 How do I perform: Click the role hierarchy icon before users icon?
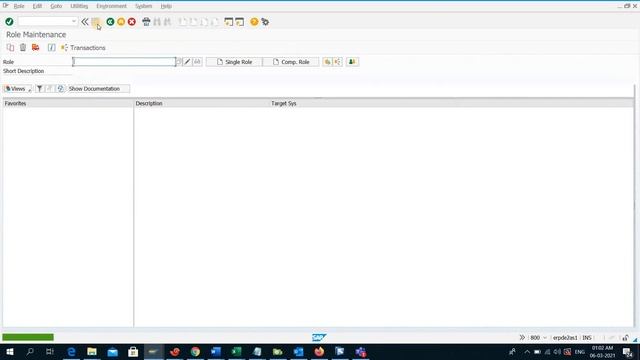[338, 62]
